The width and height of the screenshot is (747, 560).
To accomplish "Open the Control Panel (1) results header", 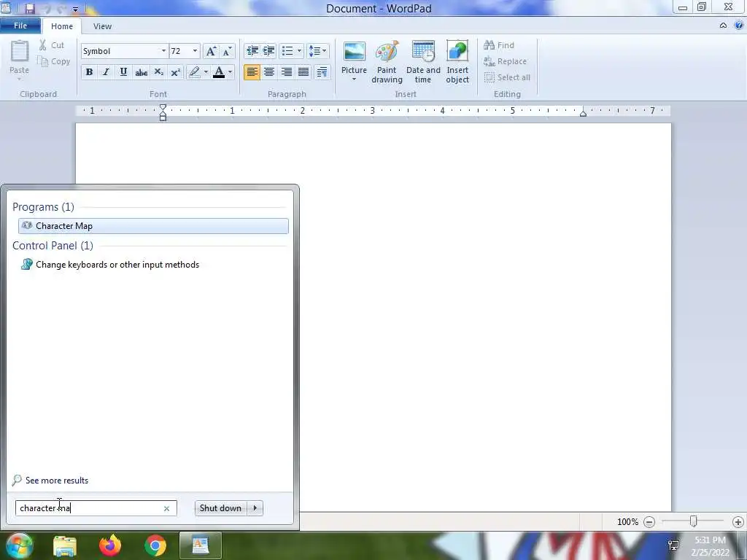I will point(53,245).
